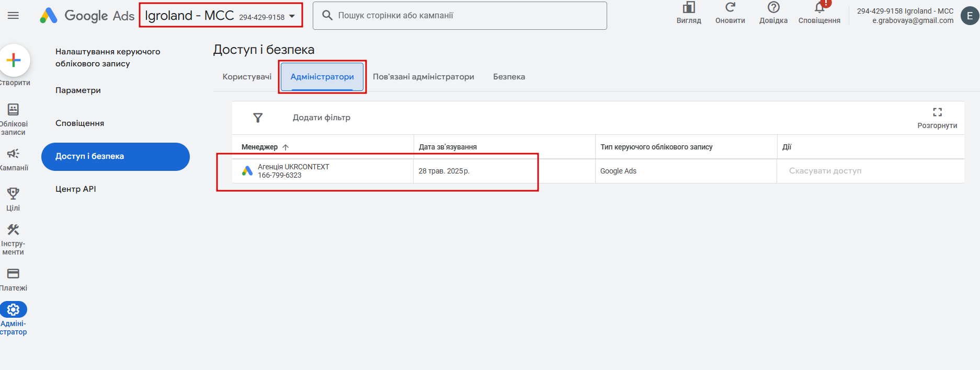Select Доступ і безпека menu item
The image size is (980, 370).
[x=116, y=156]
